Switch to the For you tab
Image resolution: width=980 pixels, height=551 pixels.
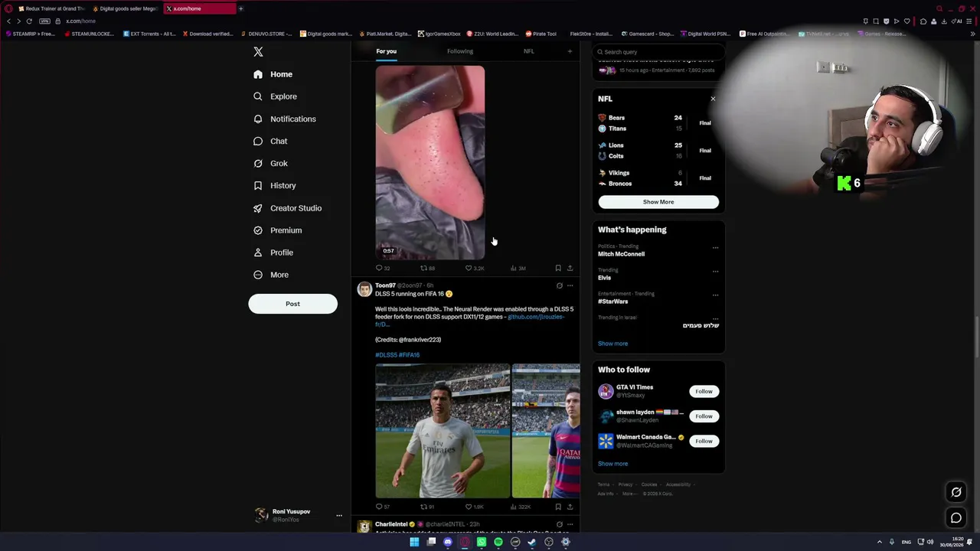tap(386, 51)
